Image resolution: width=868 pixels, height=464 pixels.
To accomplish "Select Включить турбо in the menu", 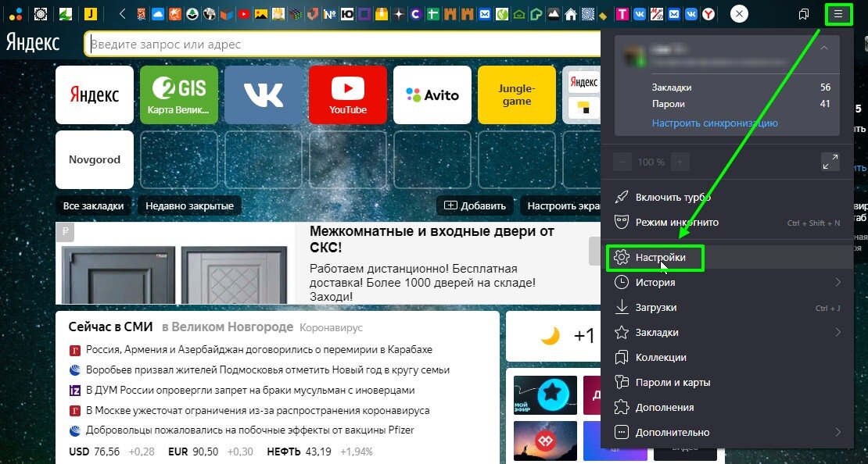I will point(727,197).
